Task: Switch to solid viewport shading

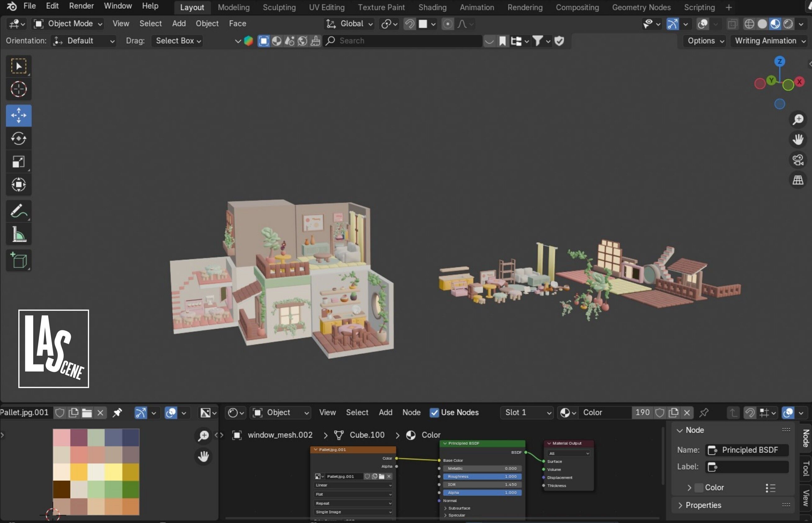Action: [x=762, y=24]
